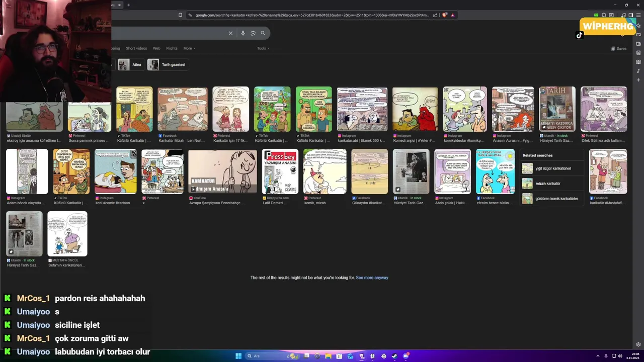The height and width of the screenshot is (362, 644).
Task: Show hidden system tray icons
Action: tap(598, 356)
